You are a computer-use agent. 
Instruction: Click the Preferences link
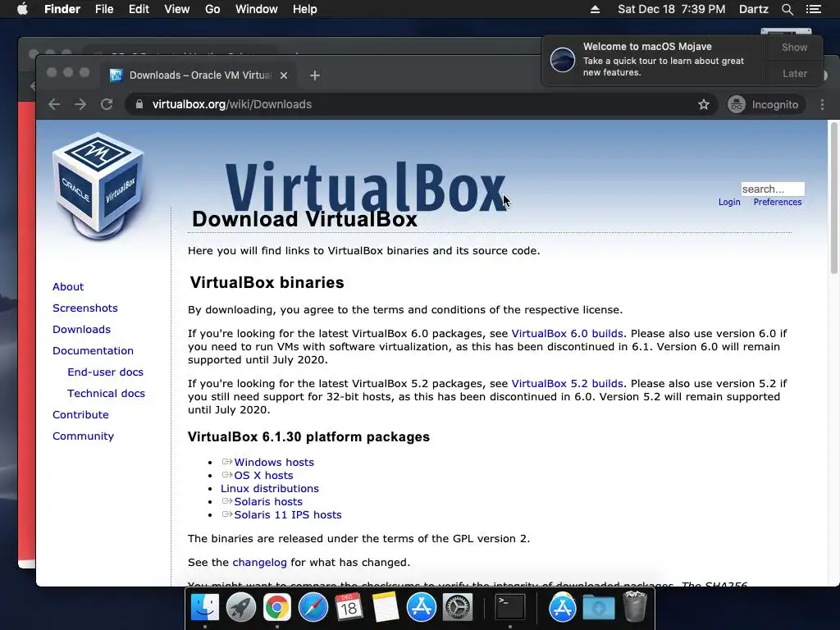(778, 202)
